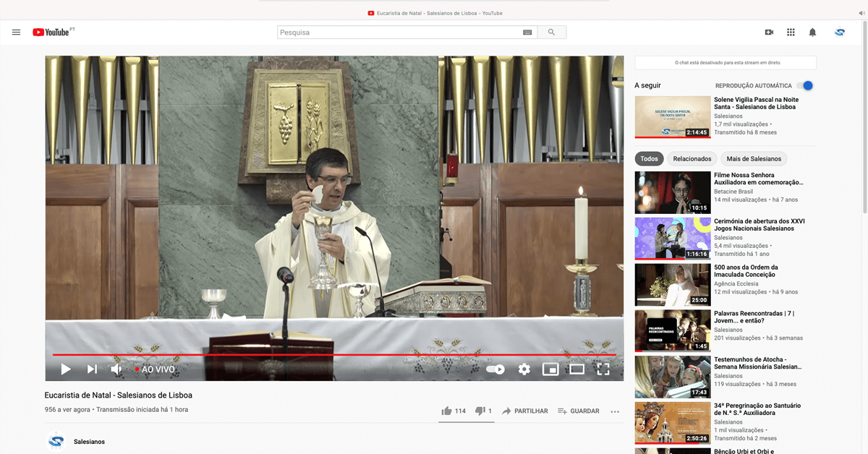Mute the video player volume
Viewport: 868px width, 454px height.
116,369
